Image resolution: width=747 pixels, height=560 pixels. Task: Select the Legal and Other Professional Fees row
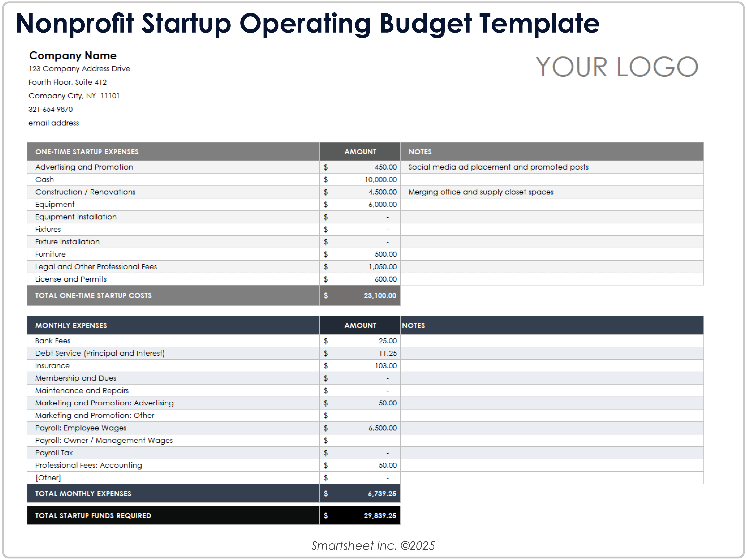pyautogui.click(x=96, y=267)
